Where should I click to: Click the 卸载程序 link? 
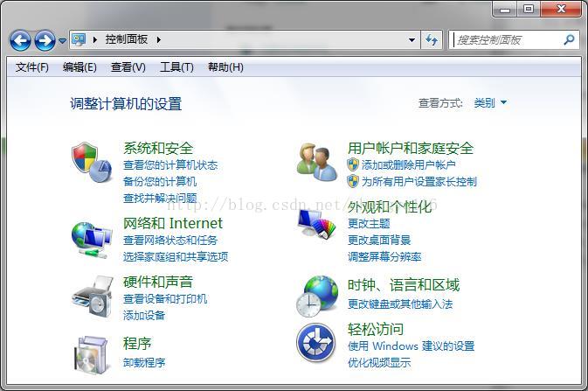pyautogui.click(x=144, y=362)
